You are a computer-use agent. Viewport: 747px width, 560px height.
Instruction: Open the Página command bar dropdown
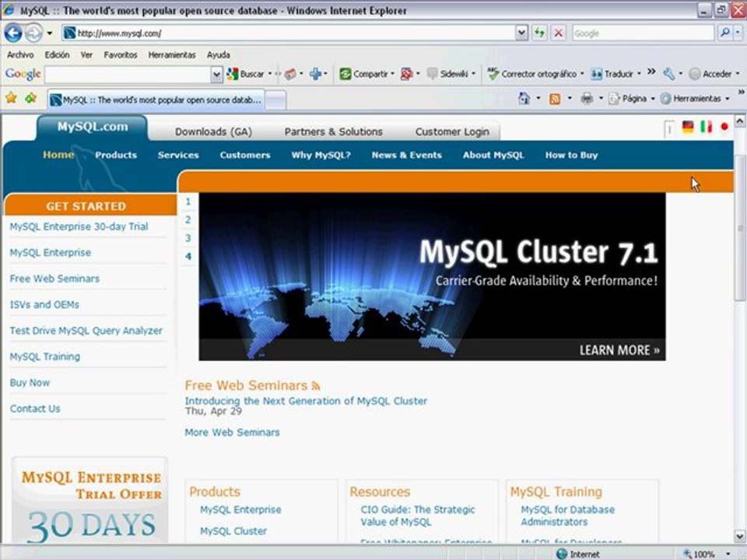pos(653,99)
